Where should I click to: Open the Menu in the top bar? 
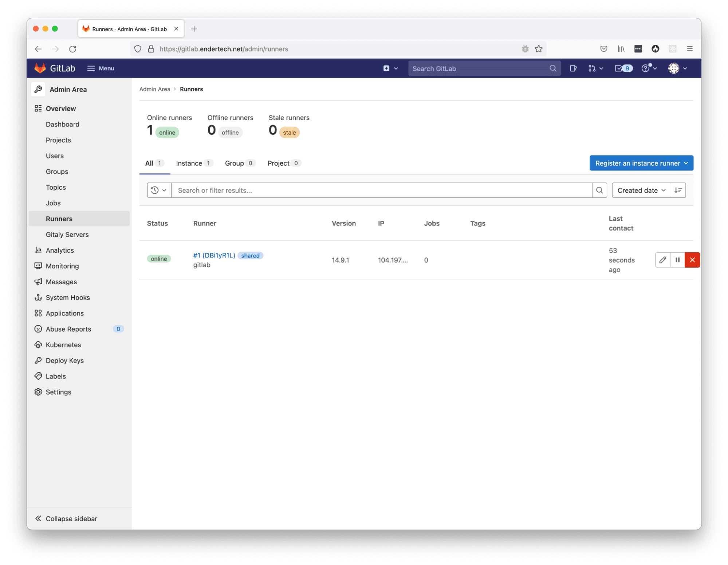point(101,68)
